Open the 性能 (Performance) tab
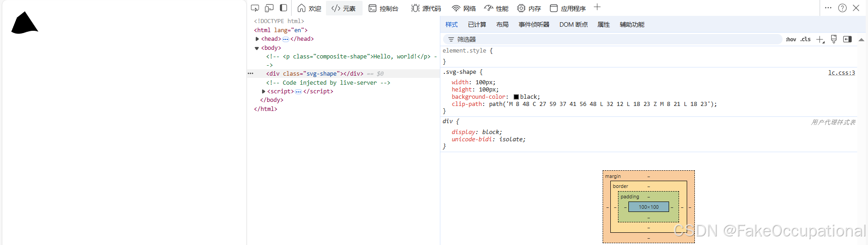This screenshot has height=245, width=868. pyautogui.click(x=496, y=8)
